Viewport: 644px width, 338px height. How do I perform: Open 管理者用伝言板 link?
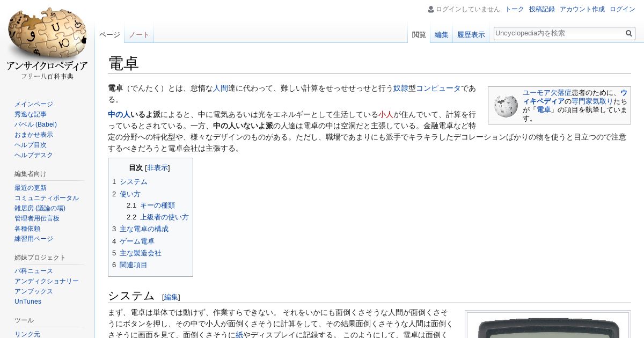[x=37, y=218]
